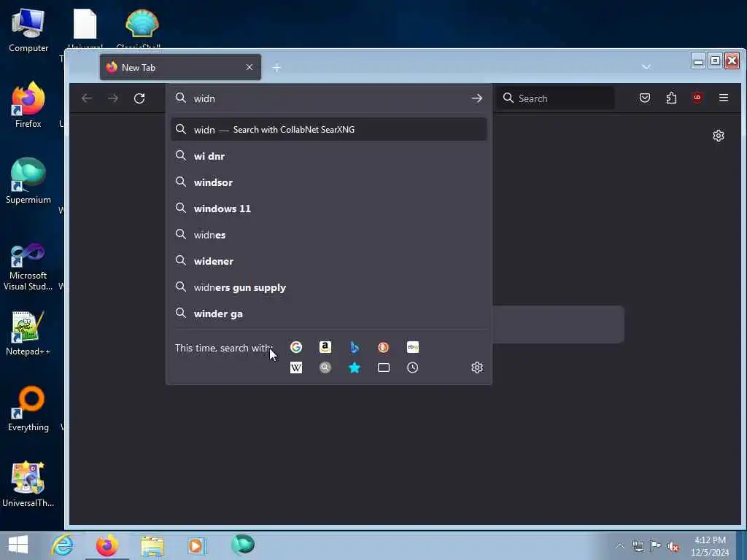Search this time with Wikipedia
Image resolution: width=747 pixels, height=560 pixels.
[296, 367]
